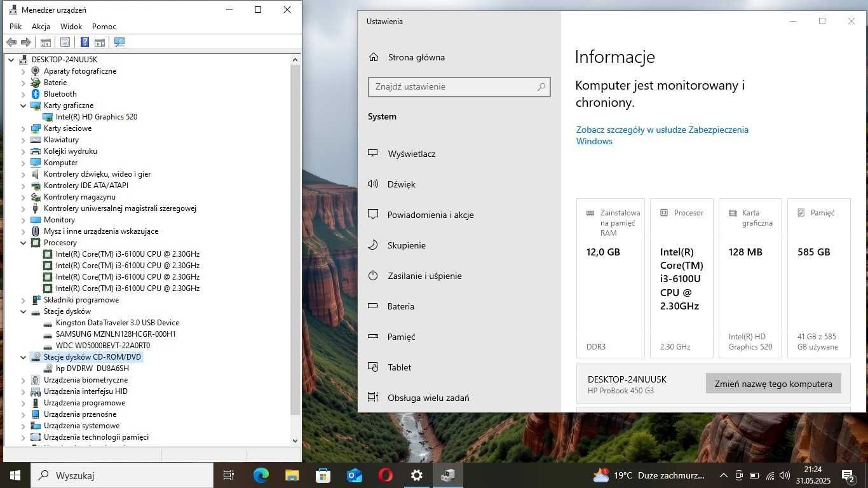This screenshot has height=488, width=868.
Task: Open the Windows Start menu
Action: 15,475
